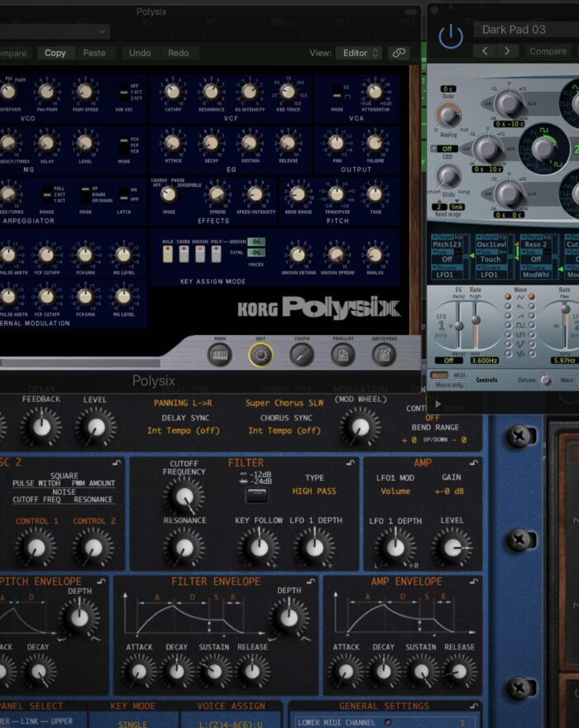Select the MIDI tab
The width and height of the screenshot is (579, 728).
pyautogui.click(x=460, y=375)
